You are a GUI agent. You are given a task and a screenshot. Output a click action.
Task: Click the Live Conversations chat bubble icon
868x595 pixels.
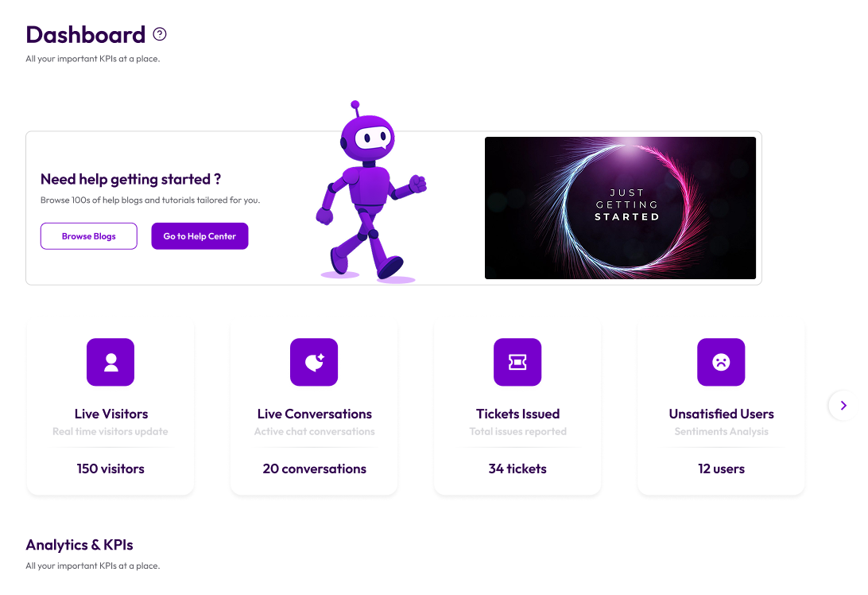pos(314,363)
